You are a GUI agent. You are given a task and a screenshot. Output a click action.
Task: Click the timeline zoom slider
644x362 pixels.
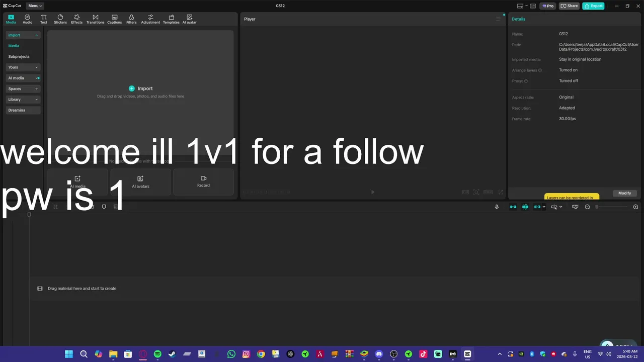(x=612, y=207)
